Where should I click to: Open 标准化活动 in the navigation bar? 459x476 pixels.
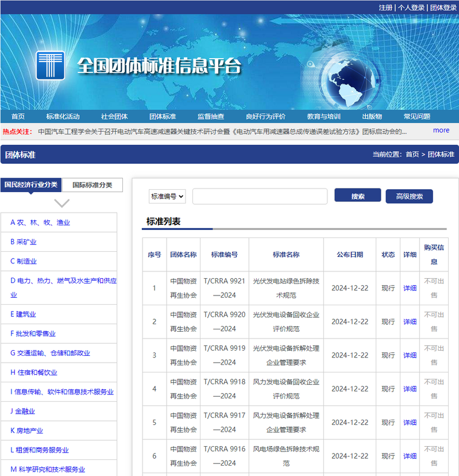(x=63, y=116)
